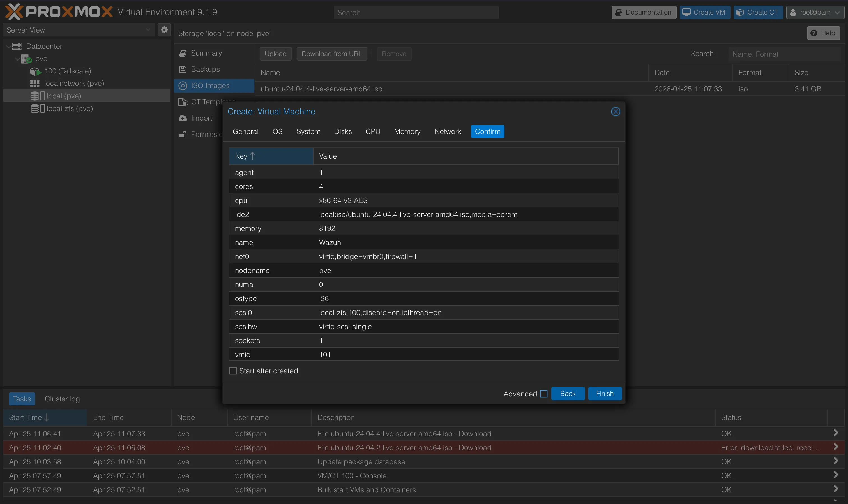The width and height of the screenshot is (848, 504).
Task: Click the Documentation book icon
Action: [619, 13]
